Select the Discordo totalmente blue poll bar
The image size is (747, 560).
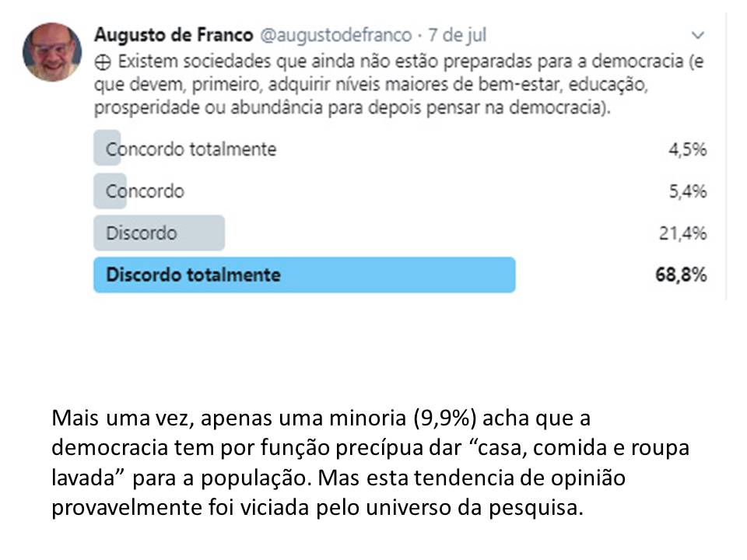tap(304, 275)
